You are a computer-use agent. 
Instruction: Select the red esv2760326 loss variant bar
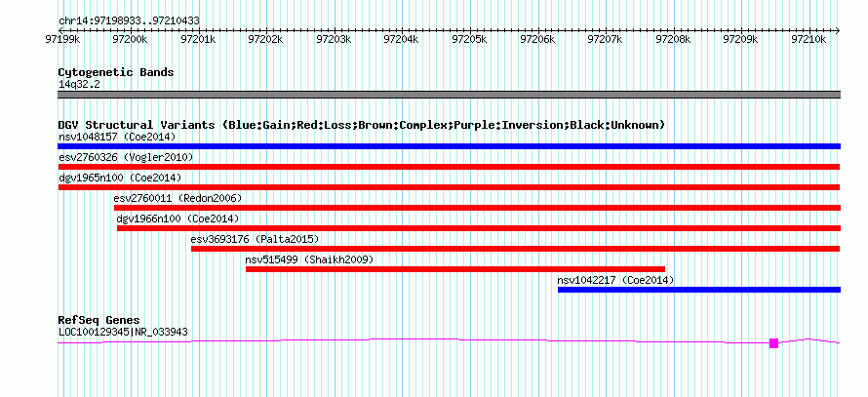pyautogui.click(x=449, y=167)
